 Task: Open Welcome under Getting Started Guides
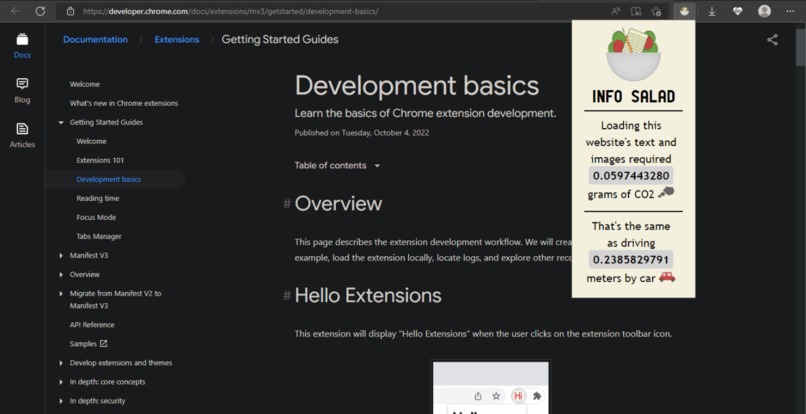pyautogui.click(x=91, y=141)
